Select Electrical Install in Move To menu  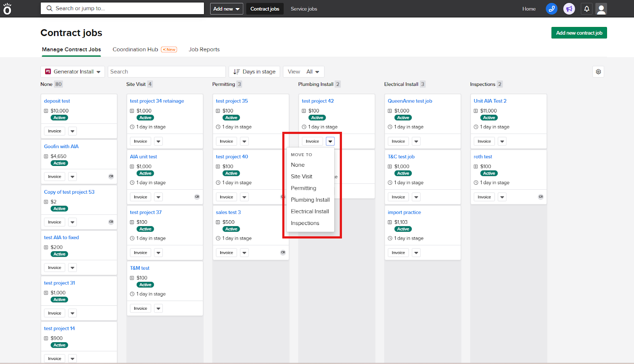[309, 212]
